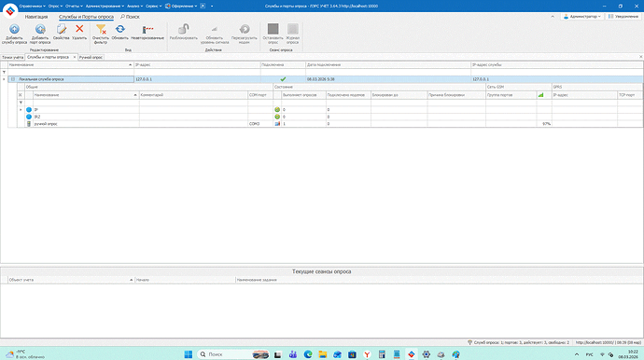The width and height of the screenshot is (644, 360).
Task: Sort ports by the Комментарий column
Action: click(193, 95)
